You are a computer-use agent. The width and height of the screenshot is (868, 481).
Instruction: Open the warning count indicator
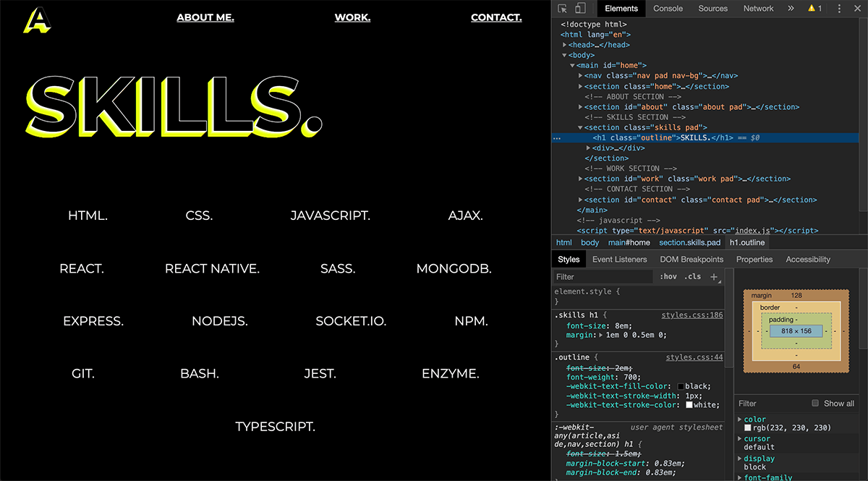[x=814, y=9]
